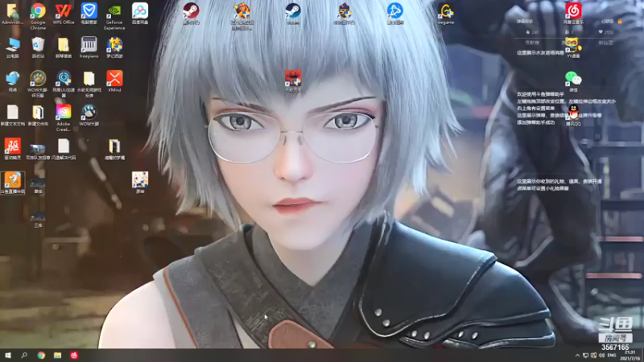This screenshot has height=362, width=644.
Task: Launch WPS Office from the desktop
Action: pyautogui.click(x=64, y=14)
